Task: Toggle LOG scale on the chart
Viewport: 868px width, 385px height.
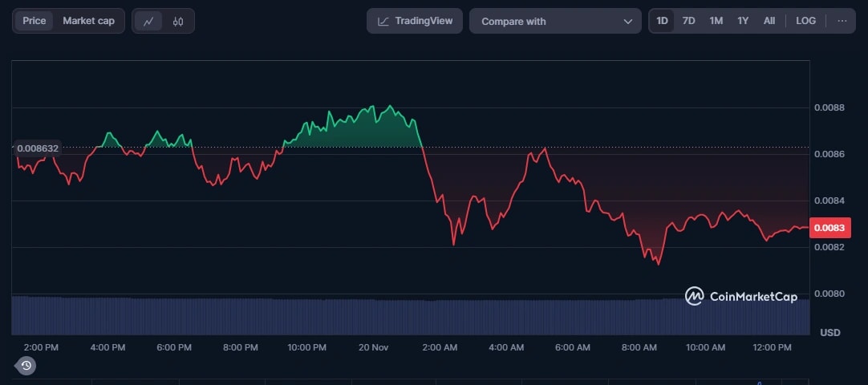Action: [x=805, y=21]
